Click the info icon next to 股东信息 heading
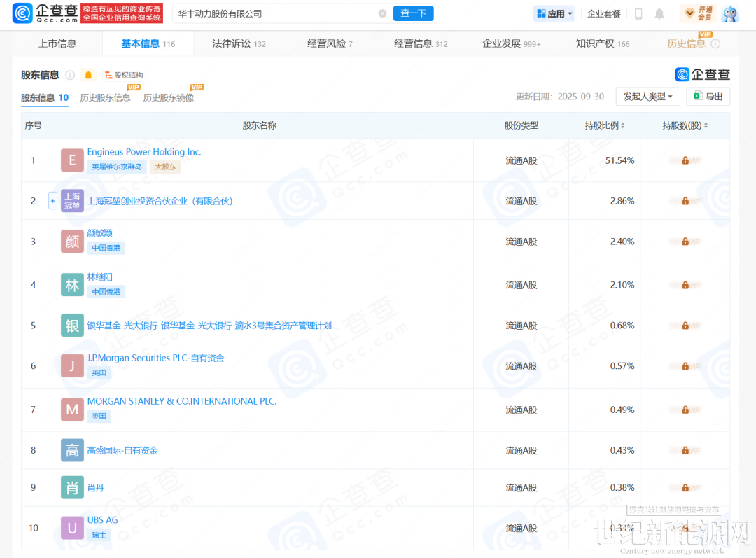 pyautogui.click(x=70, y=75)
